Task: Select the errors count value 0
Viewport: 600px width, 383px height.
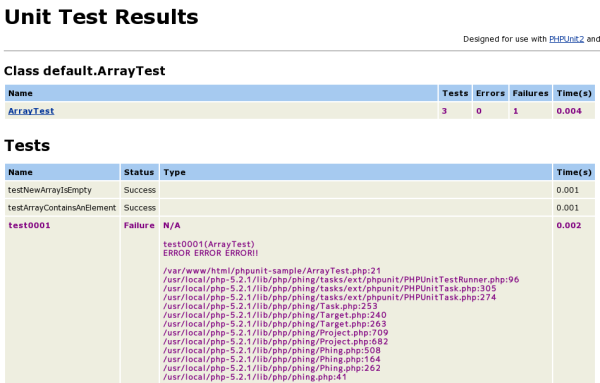Action: [x=479, y=111]
